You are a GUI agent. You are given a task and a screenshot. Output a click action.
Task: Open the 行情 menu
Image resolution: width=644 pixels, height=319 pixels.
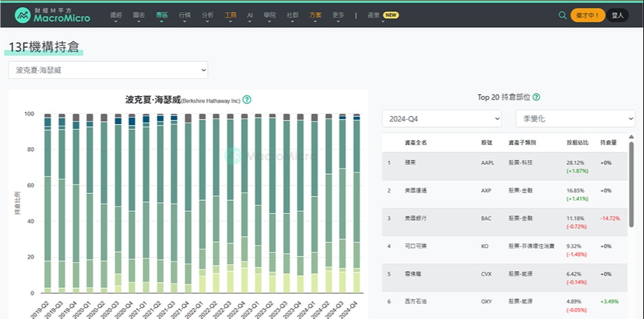[184, 15]
